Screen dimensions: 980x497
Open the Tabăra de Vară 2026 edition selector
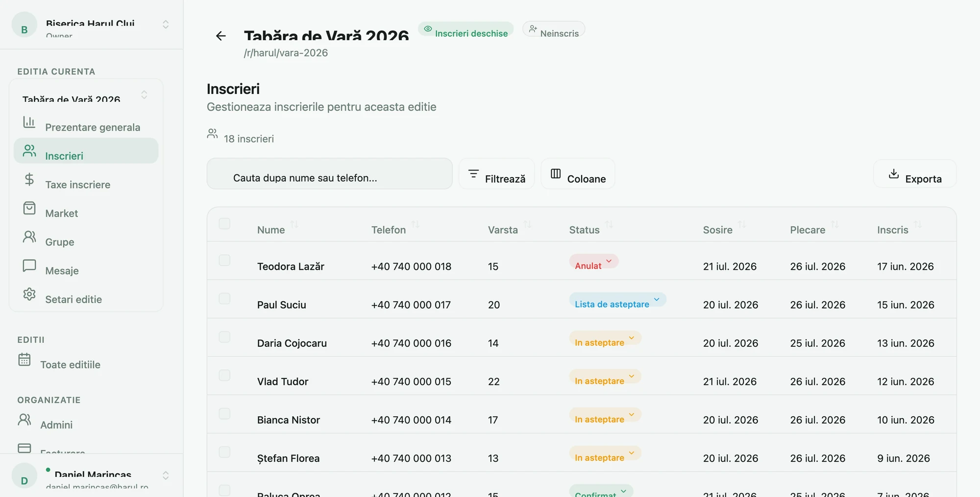click(x=86, y=95)
